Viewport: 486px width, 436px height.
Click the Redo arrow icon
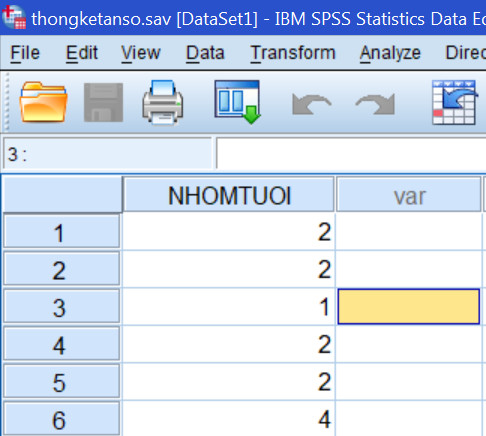click(375, 104)
